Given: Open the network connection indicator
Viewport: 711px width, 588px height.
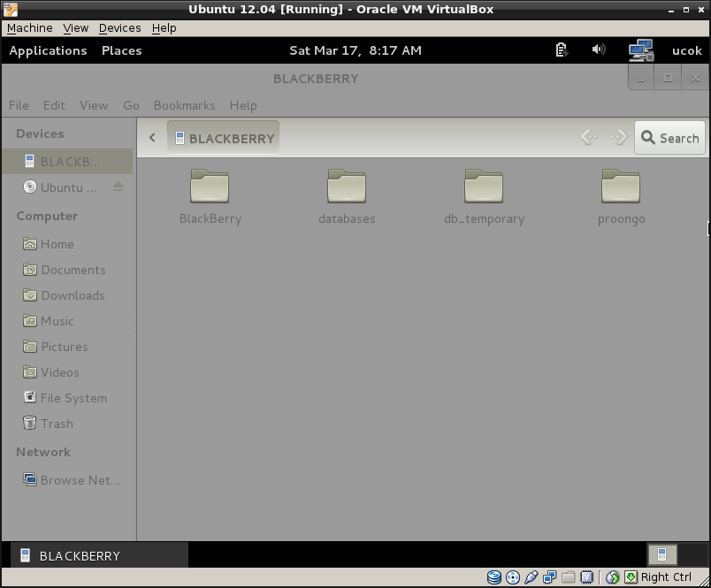Looking at the screenshot, I should pos(641,50).
